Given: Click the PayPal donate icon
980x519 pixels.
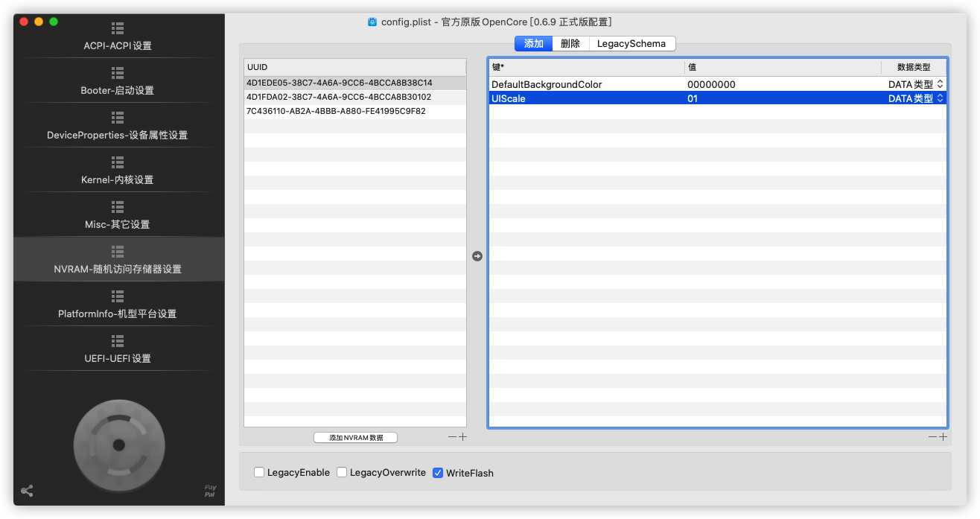Looking at the screenshot, I should tap(210, 491).
